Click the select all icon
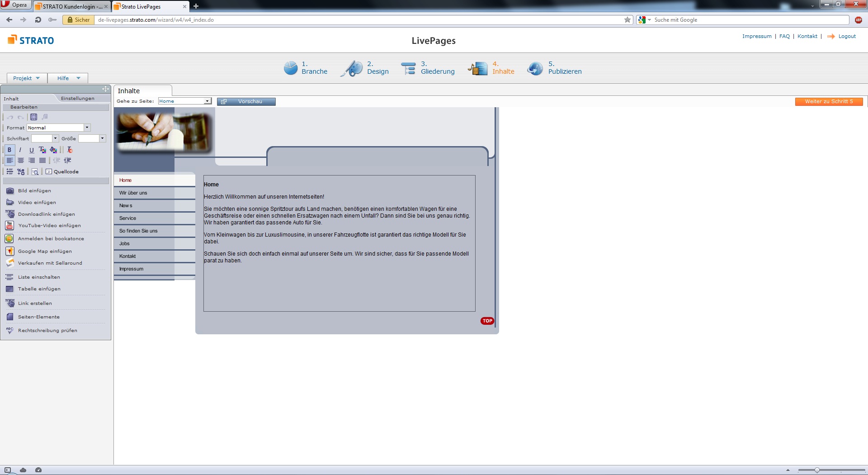The image size is (868, 475). click(33, 117)
